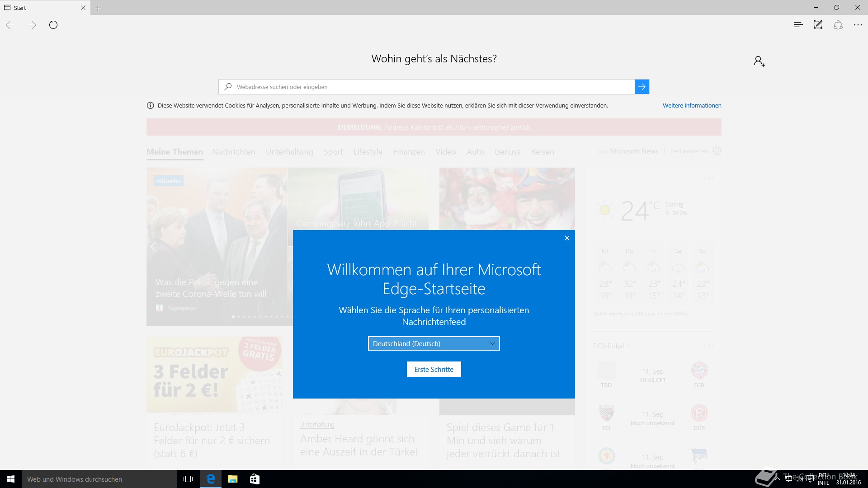Open Task View in the taskbar

tap(188, 479)
